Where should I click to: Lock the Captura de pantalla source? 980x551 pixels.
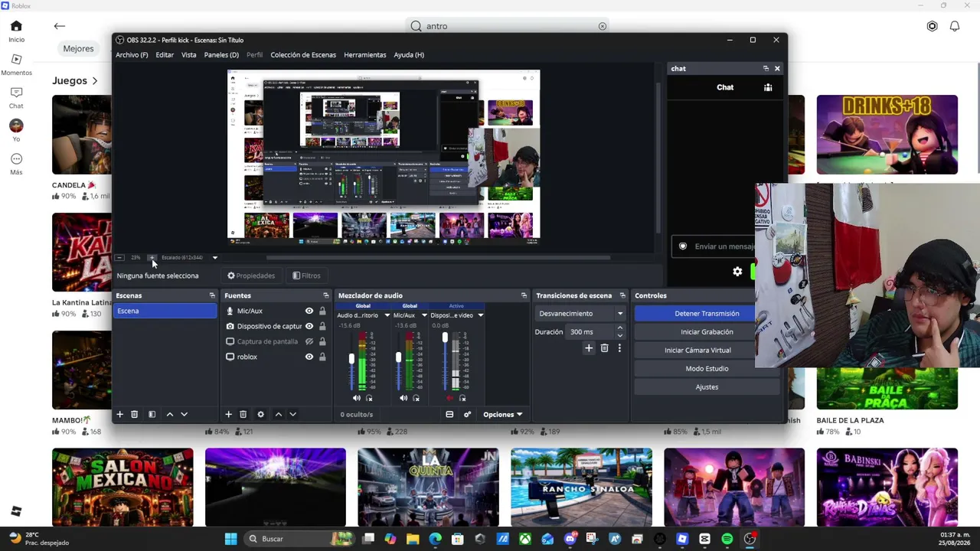(x=322, y=341)
